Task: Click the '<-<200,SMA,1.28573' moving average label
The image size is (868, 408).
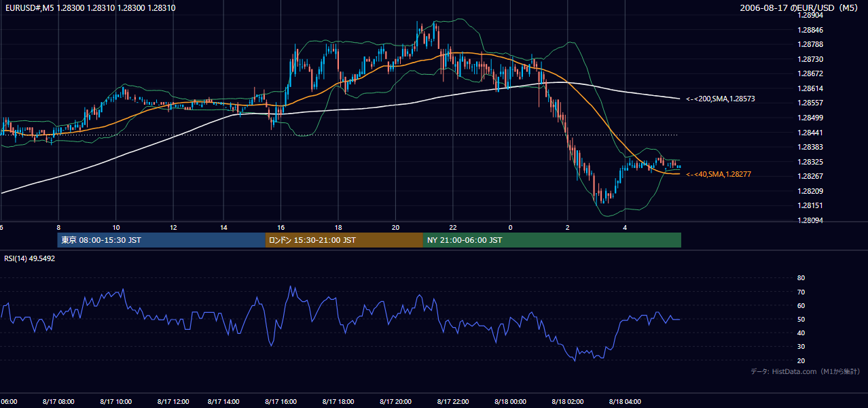Action: pyautogui.click(x=721, y=99)
